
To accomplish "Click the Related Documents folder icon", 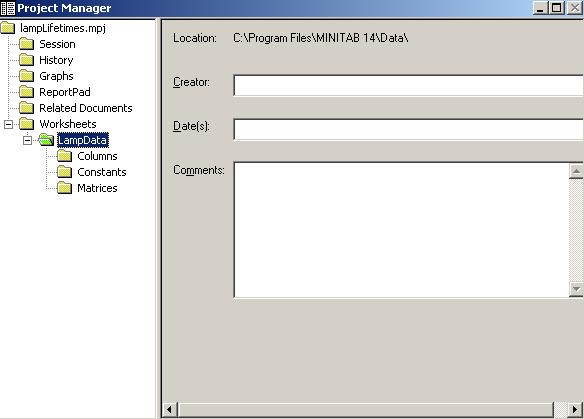I will point(27,108).
